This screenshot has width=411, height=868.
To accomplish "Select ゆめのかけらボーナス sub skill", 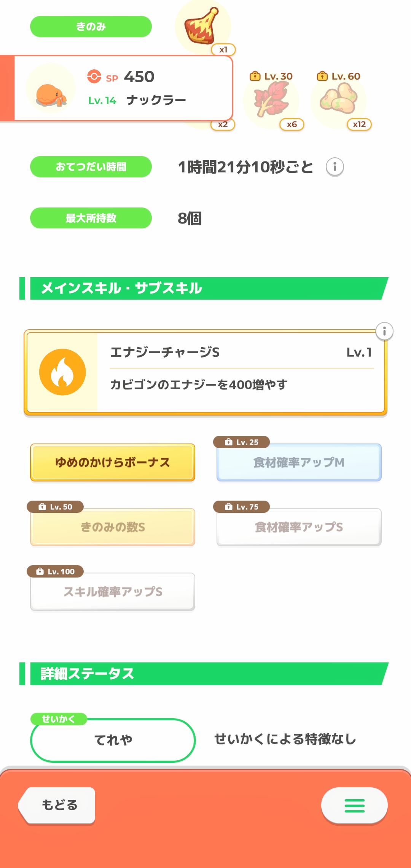I will tap(113, 462).
